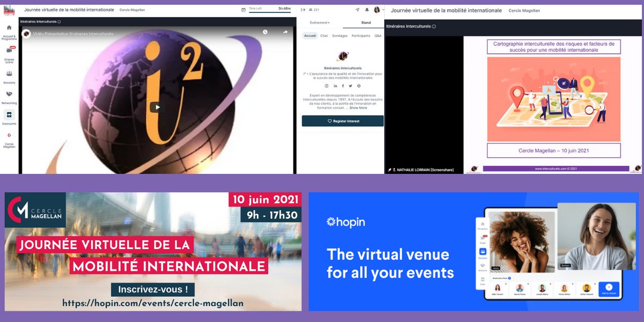Click the video Share arrow icon
Screen dimensions: 644x322
286,32
